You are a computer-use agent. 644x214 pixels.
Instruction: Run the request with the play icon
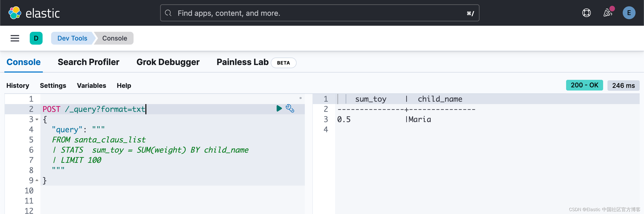click(279, 108)
